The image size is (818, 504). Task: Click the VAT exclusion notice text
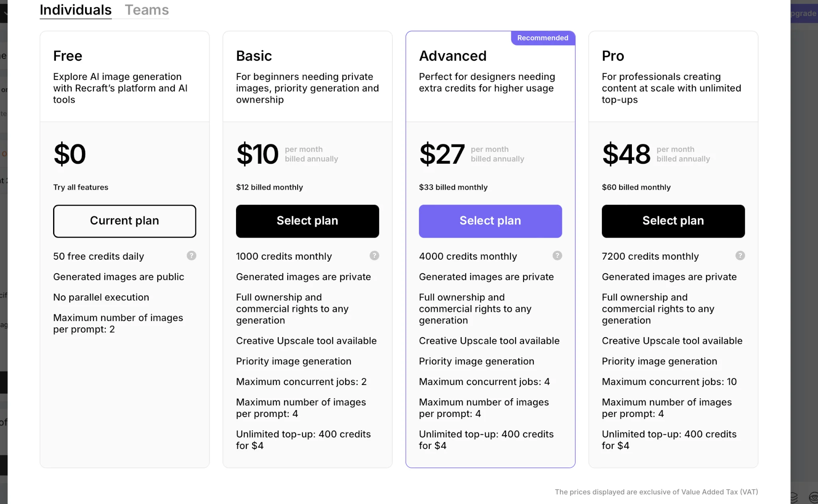[656, 492]
